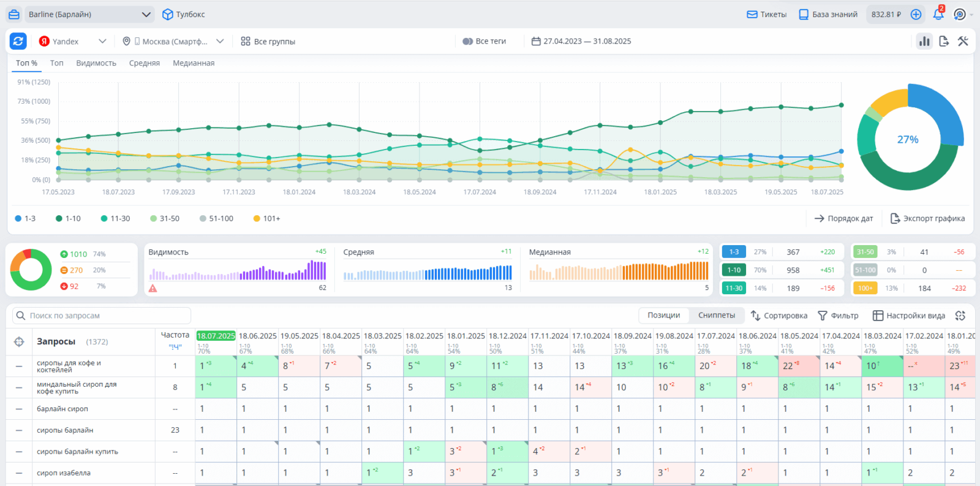Viewport: 980px width, 486px height.
Task: Open the Тулбокс cube menu
Action: pos(183,14)
